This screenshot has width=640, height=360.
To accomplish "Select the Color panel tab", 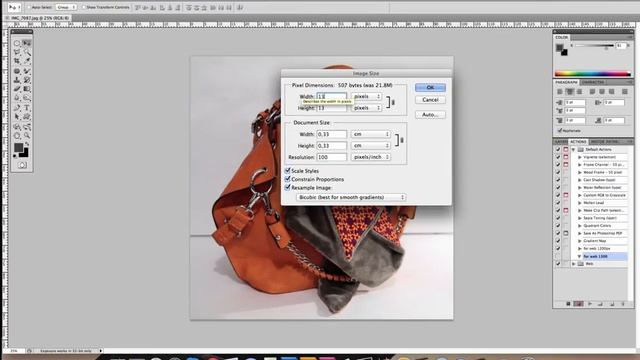I will (x=562, y=38).
